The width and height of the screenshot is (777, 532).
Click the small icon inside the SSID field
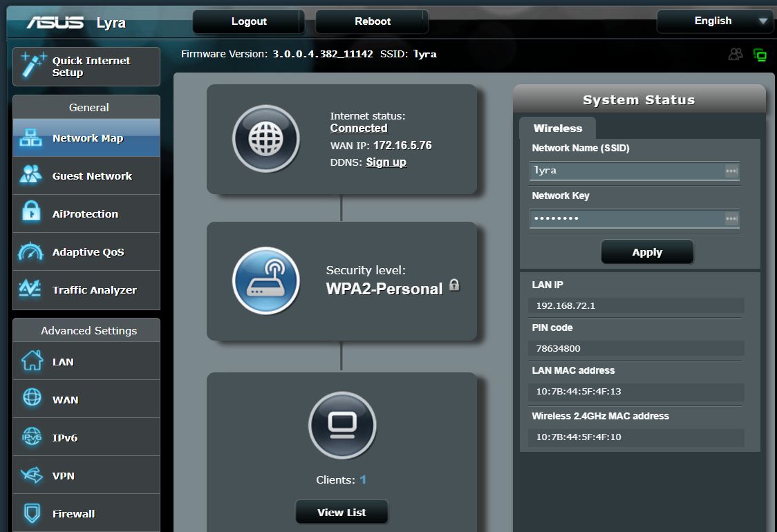click(731, 171)
